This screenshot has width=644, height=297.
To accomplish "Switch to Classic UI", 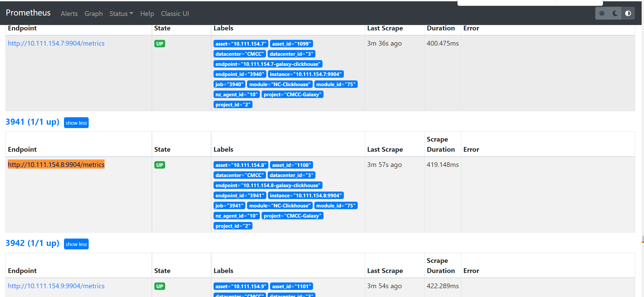I will click(x=175, y=14).
